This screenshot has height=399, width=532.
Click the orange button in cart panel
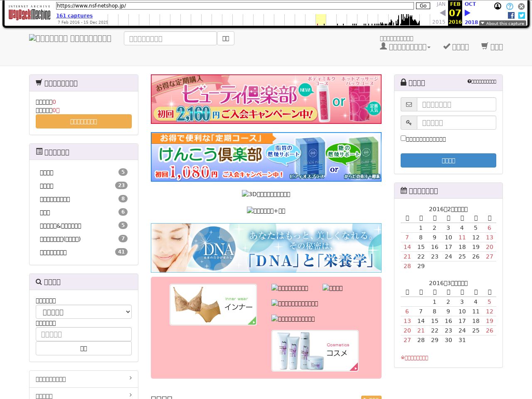84,121
